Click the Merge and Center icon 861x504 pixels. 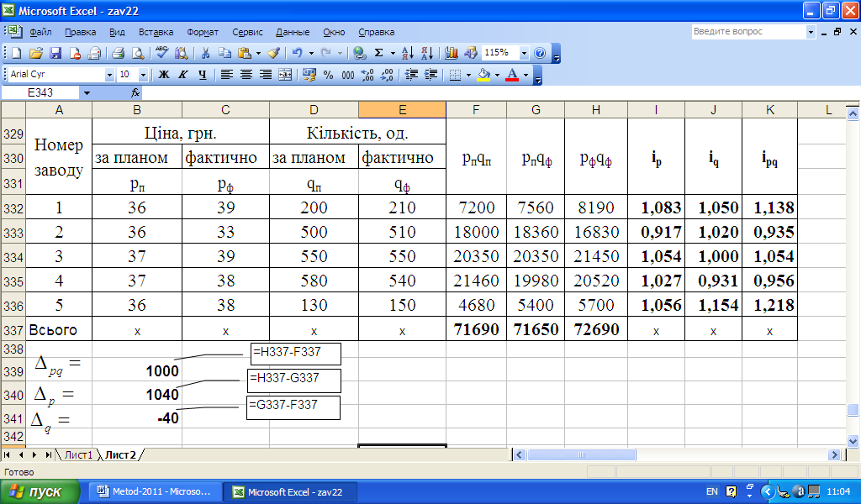pos(285,75)
